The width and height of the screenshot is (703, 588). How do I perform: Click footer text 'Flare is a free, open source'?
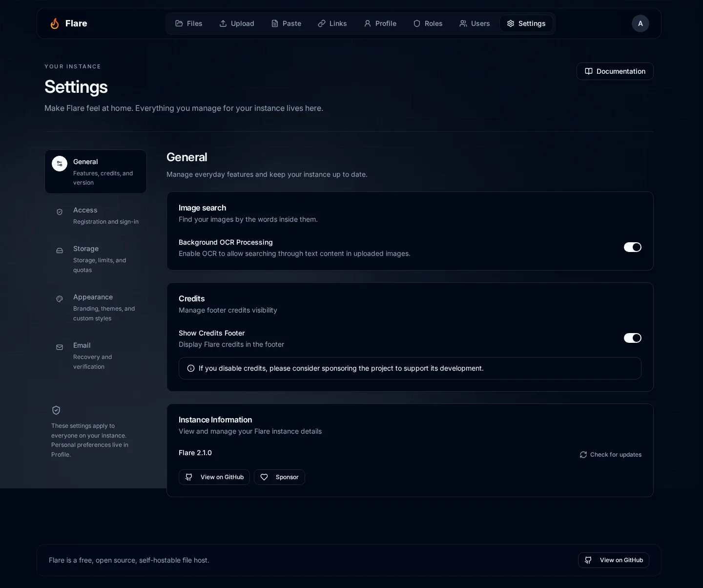129,560
